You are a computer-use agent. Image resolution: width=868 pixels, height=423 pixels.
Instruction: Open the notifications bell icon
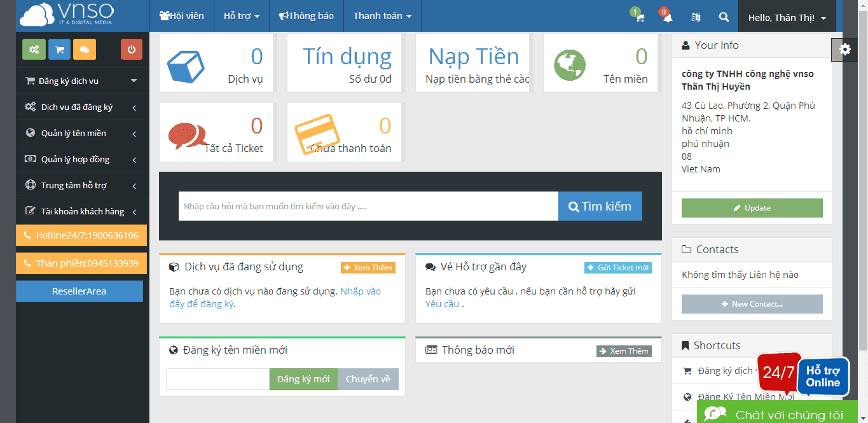pos(667,18)
